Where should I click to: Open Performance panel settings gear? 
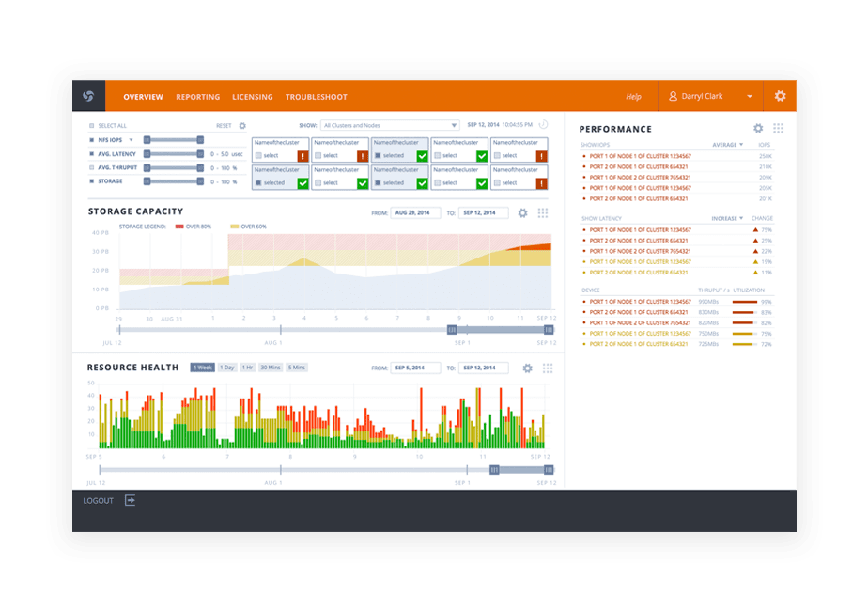coord(758,129)
